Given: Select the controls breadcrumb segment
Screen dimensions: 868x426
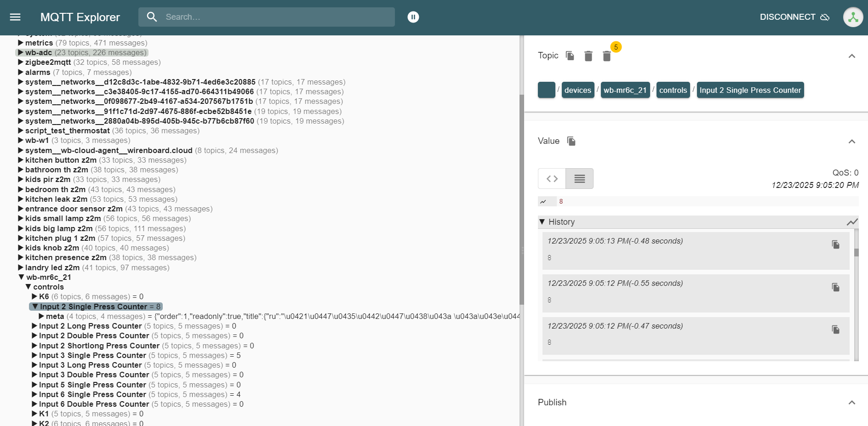Looking at the screenshot, I should [x=673, y=90].
